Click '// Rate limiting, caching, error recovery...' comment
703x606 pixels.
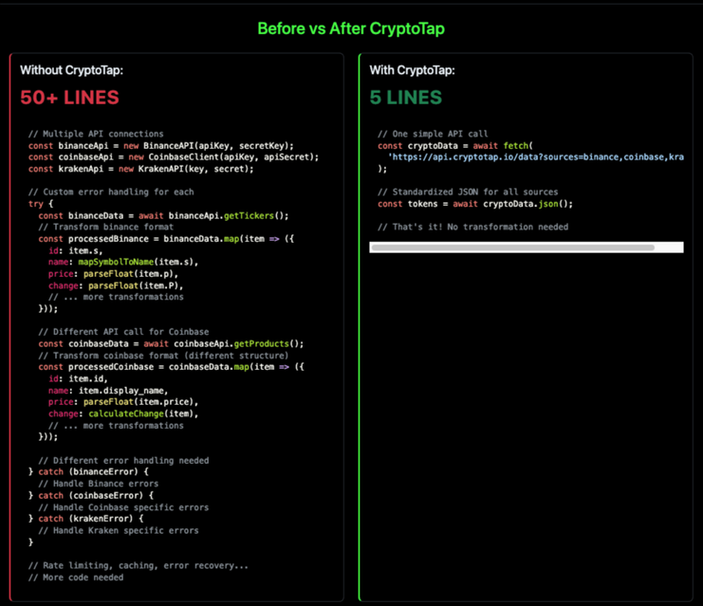(139, 566)
